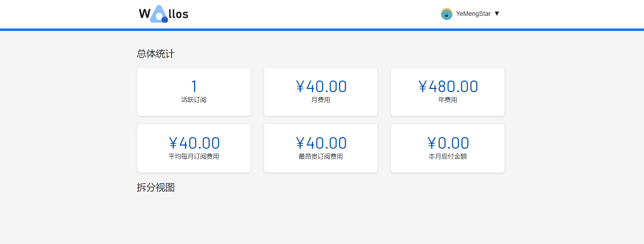This screenshot has width=644, height=244.
Task: Click the 本月应付金额 label
Action: (x=448, y=156)
